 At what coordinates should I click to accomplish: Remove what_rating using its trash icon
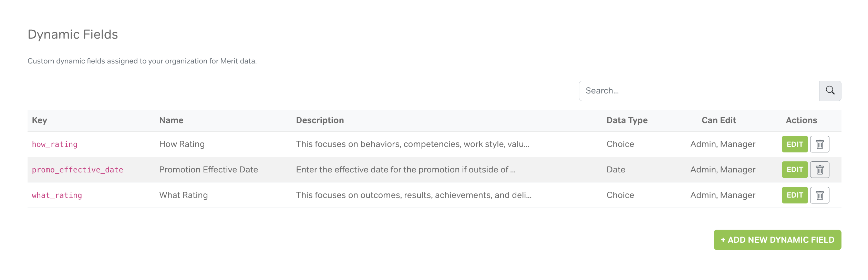click(819, 195)
